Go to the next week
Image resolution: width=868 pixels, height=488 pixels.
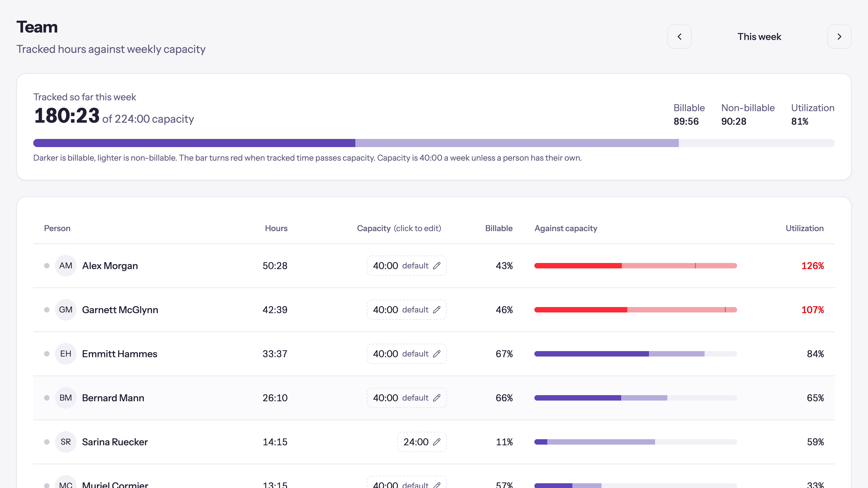point(839,37)
